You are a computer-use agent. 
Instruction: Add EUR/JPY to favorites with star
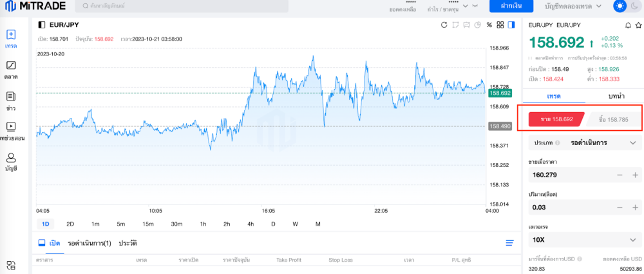tap(638, 25)
